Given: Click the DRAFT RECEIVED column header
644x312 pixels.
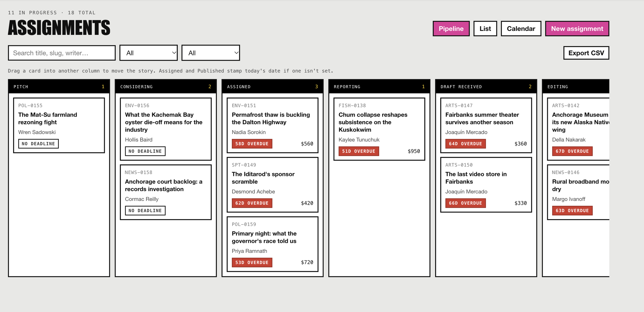Looking at the screenshot, I should click(x=486, y=87).
